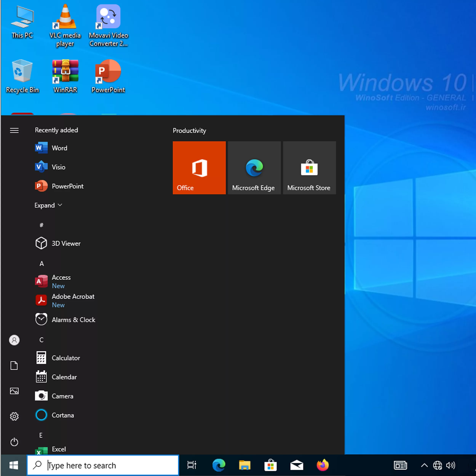Open File Explorer from taskbar
Screen dimensions: 476x476
pyautogui.click(x=244, y=465)
